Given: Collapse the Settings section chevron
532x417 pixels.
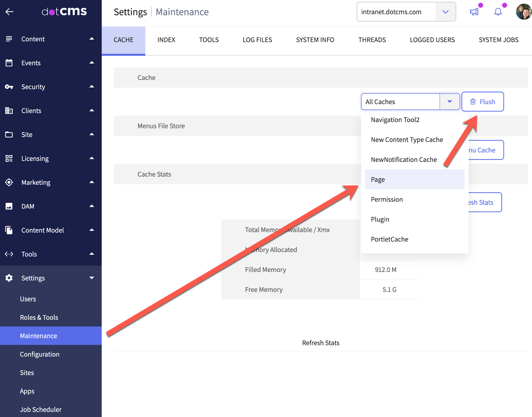Looking at the screenshot, I should (92, 278).
